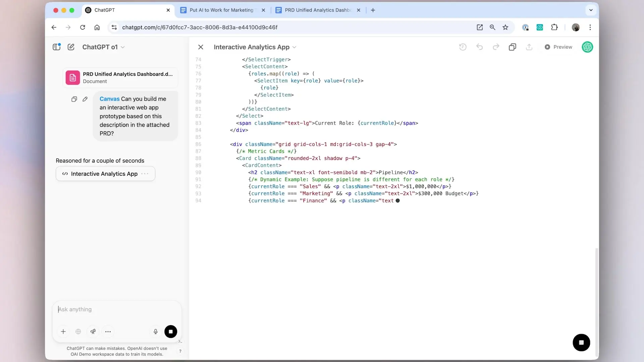This screenshot has height=362, width=644.
Task: Open more tools ellipsis in composer
Action: pyautogui.click(x=108, y=332)
